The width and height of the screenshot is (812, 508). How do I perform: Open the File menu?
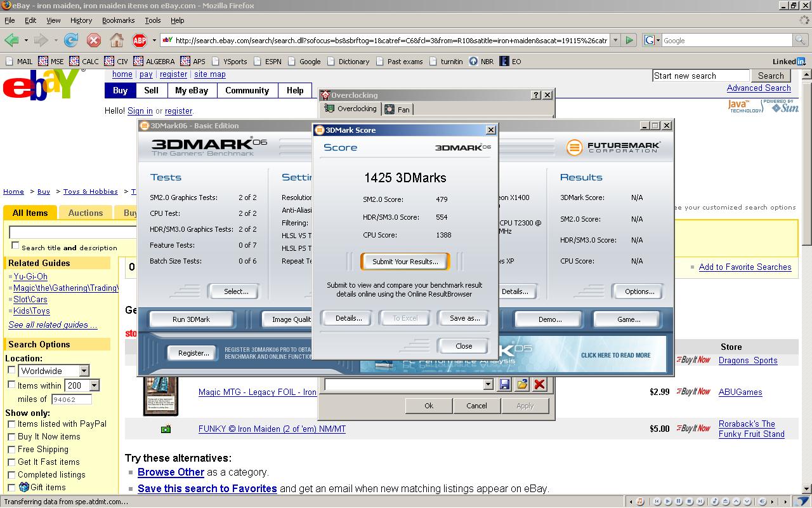tap(10, 20)
